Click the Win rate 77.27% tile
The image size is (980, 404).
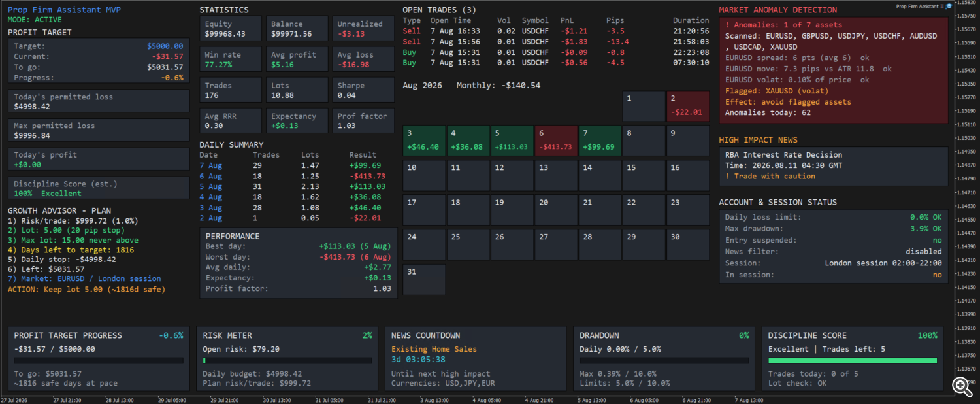[x=231, y=59]
